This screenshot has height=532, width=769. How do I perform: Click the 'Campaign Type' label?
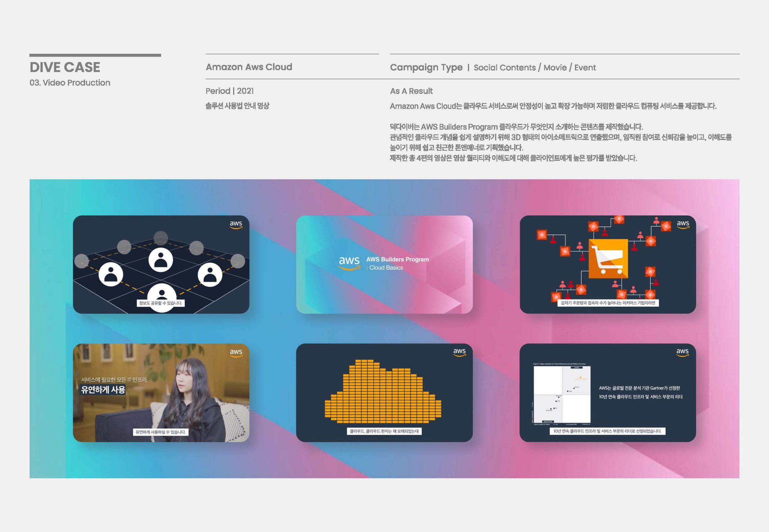[x=427, y=68]
